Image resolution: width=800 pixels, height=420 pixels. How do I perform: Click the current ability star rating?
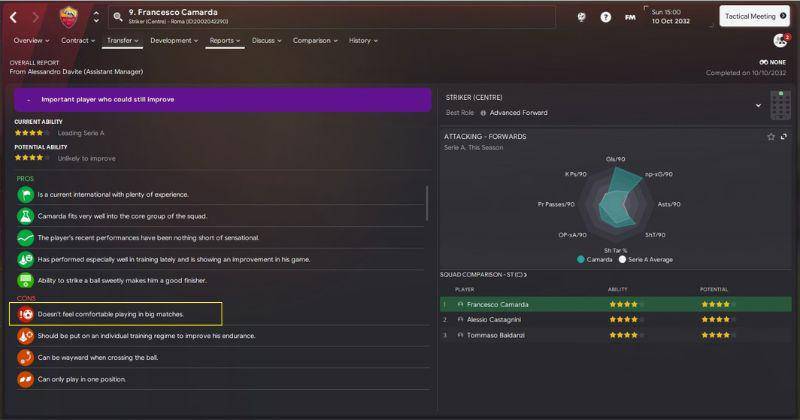tap(32, 133)
